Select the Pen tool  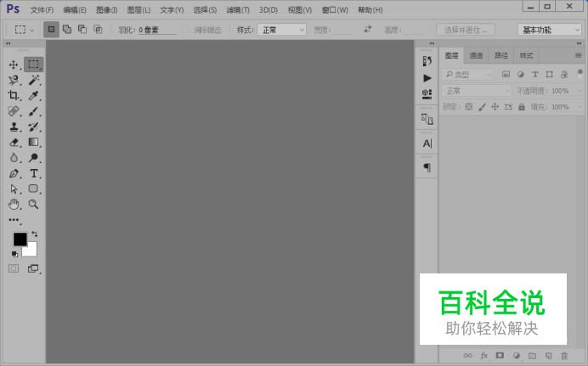pyautogui.click(x=14, y=173)
